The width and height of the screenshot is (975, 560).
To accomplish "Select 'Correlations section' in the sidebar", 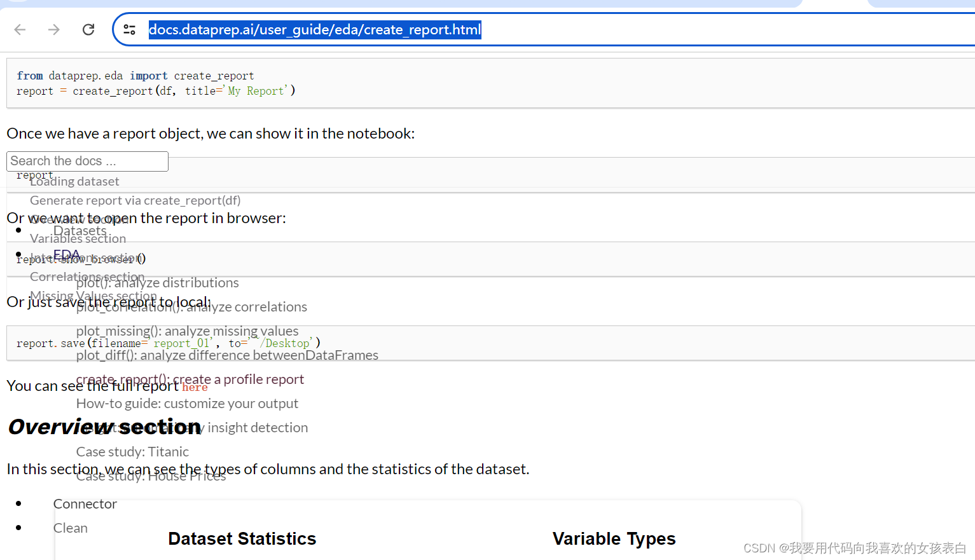I will pos(86,277).
